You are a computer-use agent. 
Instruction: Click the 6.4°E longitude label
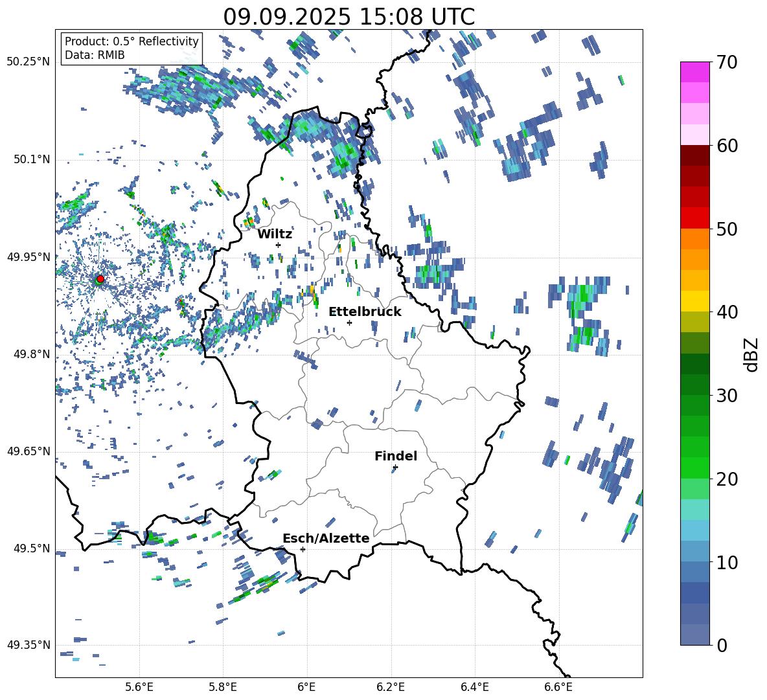(x=474, y=687)
